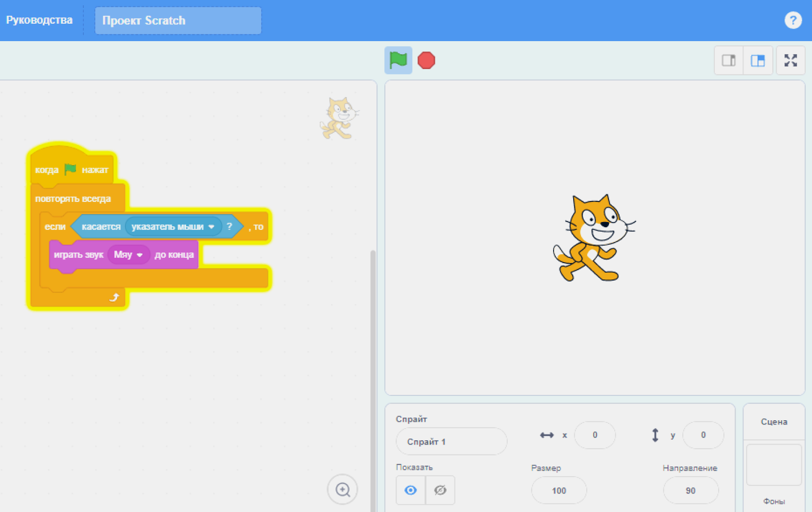812x512 pixels.
Task: Click the y coordinate field
Action: [703, 435]
